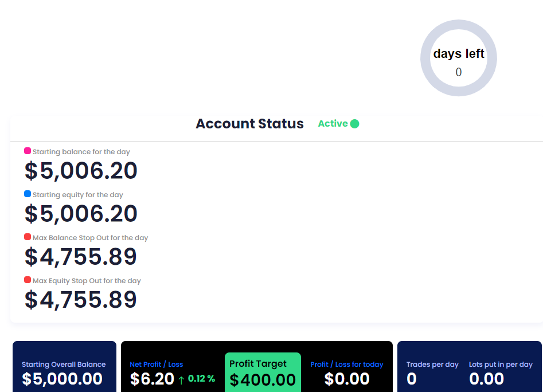Select the $5,006.20 starting equity value
Screen dimensions: 543x392
pos(81,214)
